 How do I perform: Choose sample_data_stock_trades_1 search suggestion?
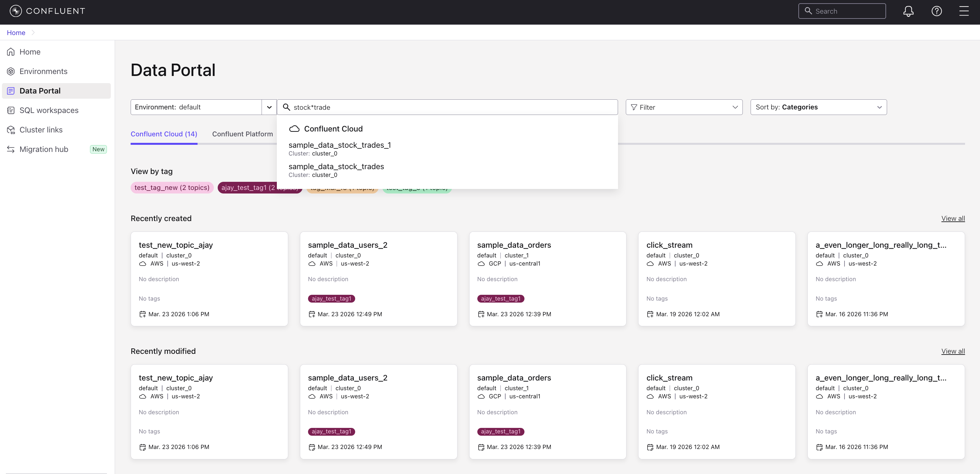point(339,145)
